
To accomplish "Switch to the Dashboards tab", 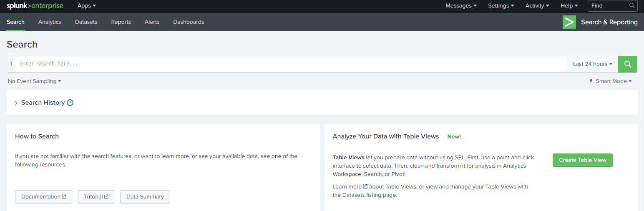I will coord(189,22).
